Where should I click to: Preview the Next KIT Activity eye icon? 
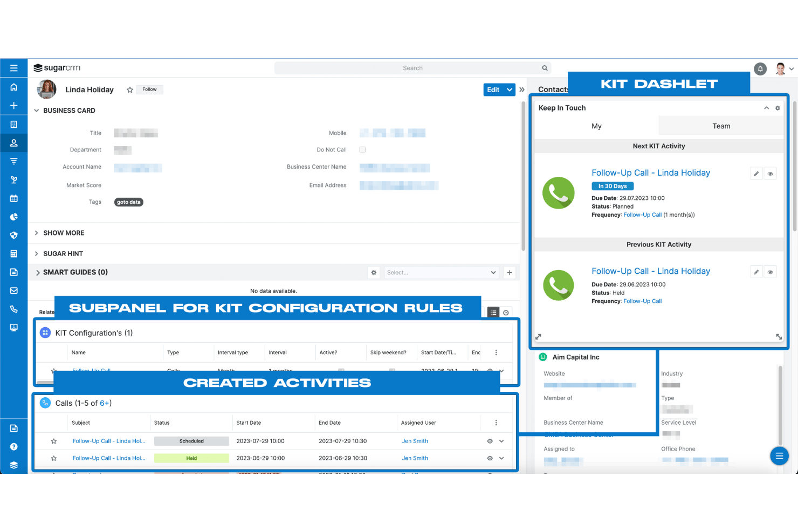771,174
